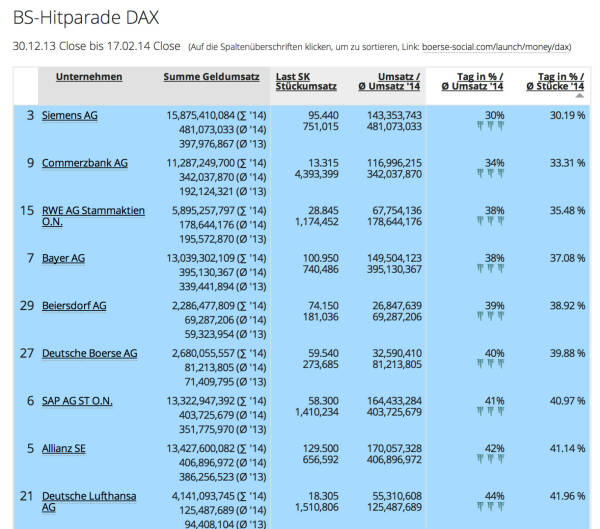This screenshot has height=529, width=600.
Task: Open the Bayer AG link
Action: [x=63, y=258]
